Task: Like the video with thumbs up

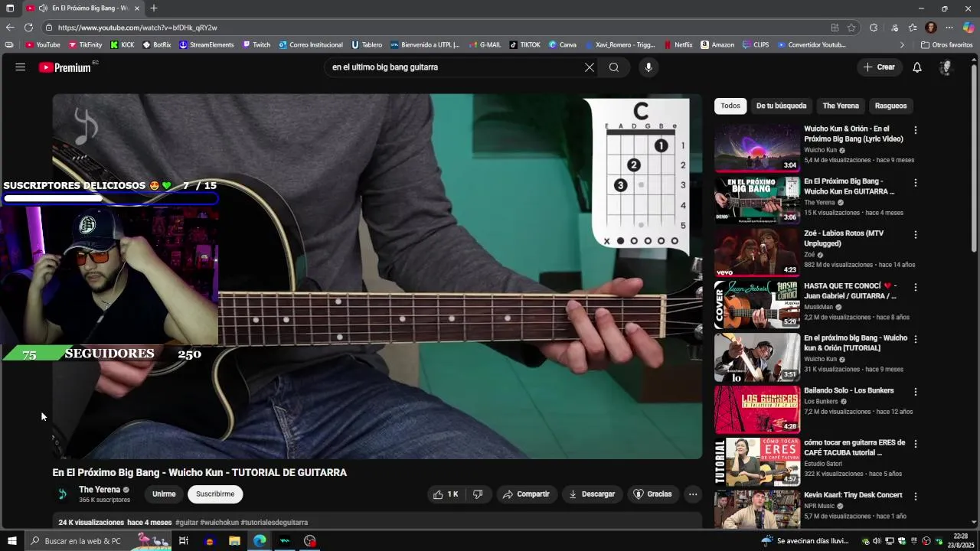Action: pos(446,494)
